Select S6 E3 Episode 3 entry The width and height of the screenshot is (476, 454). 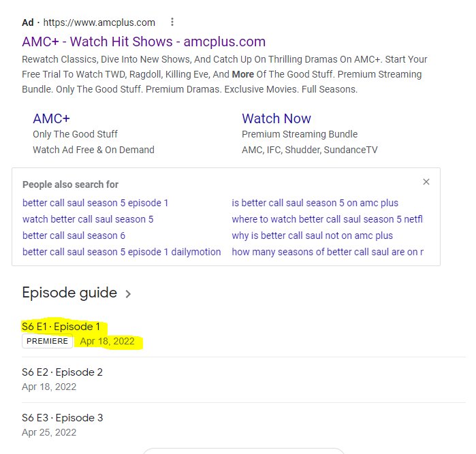[62, 417]
